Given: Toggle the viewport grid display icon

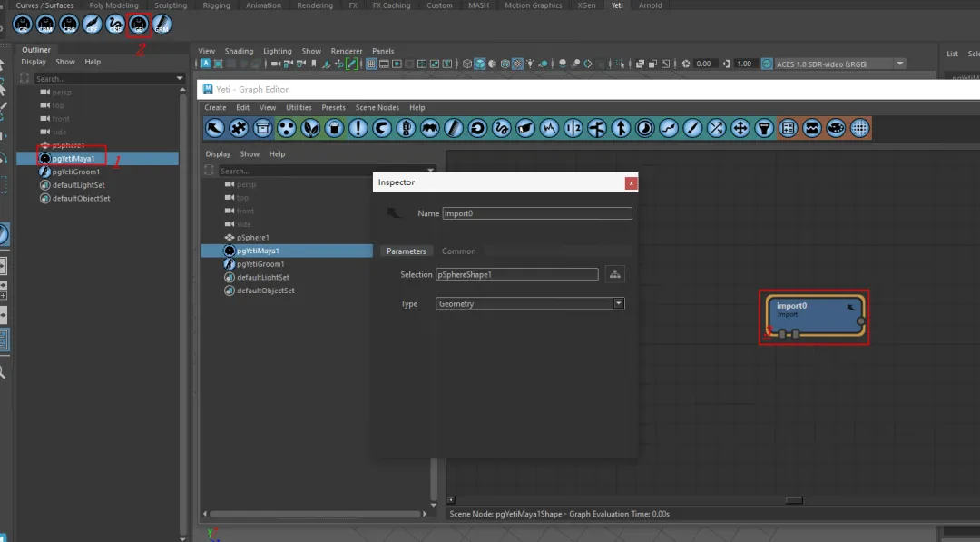Looking at the screenshot, I should (373, 64).
